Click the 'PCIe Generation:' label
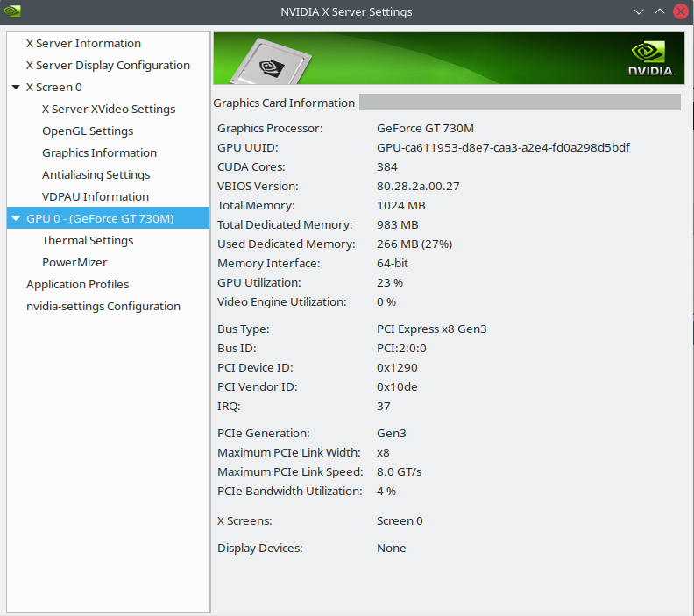Image resolution: width=694 pixels, height=616 pixels. pyautogui.click(x=264, y=433)
